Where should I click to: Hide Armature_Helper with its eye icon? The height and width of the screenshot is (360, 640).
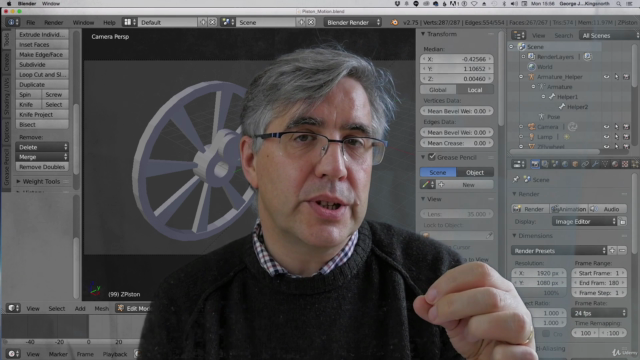pos(607,77)
